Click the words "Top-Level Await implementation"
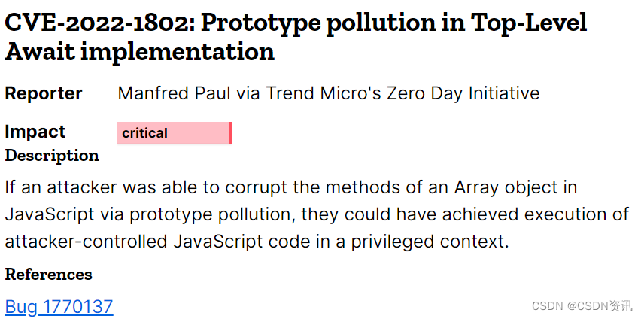Image resolution: width=644 pixels, height=319 pixels. [296, 37]
